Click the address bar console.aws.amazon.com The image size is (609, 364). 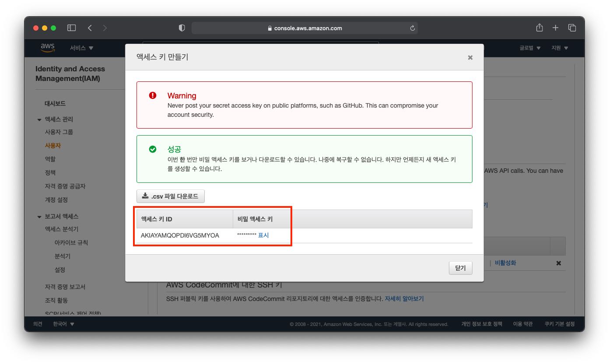304,28
